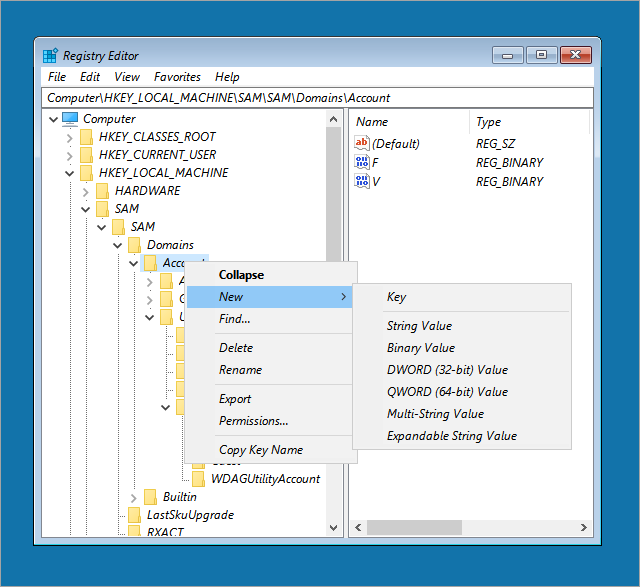The height and width of the screenshot is (587, 640).
Task: Create a new String Value
Action: click(462, 326)
